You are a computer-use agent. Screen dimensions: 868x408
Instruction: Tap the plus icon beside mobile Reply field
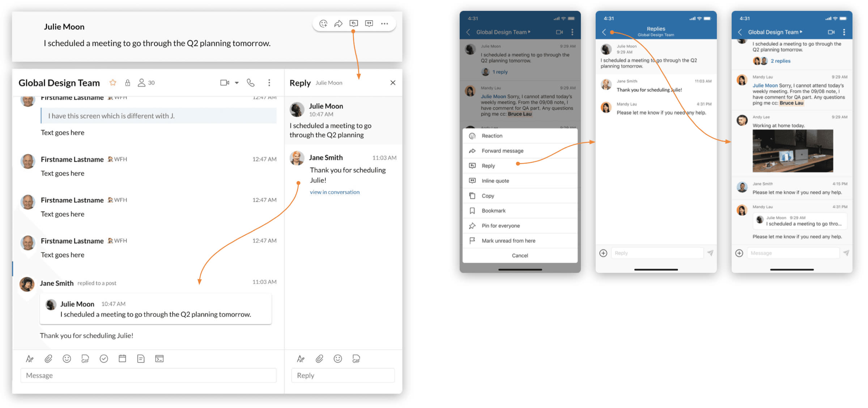603,253
